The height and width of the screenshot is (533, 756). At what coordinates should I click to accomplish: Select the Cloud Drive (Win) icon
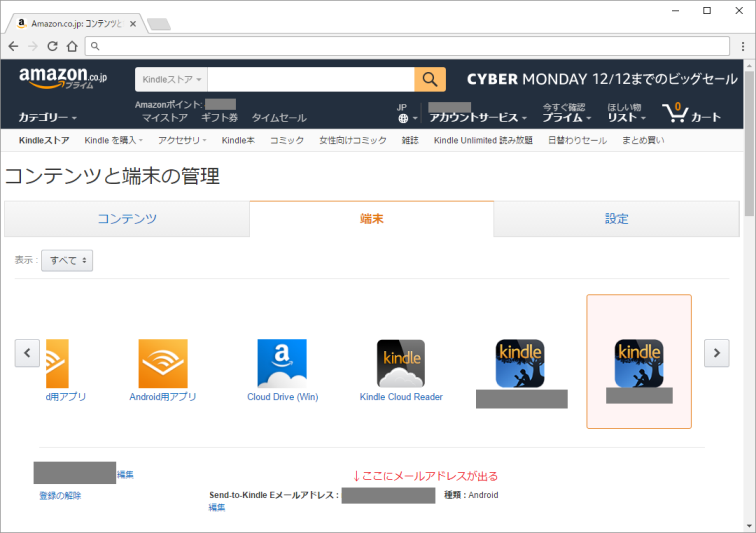coord(282,363)
